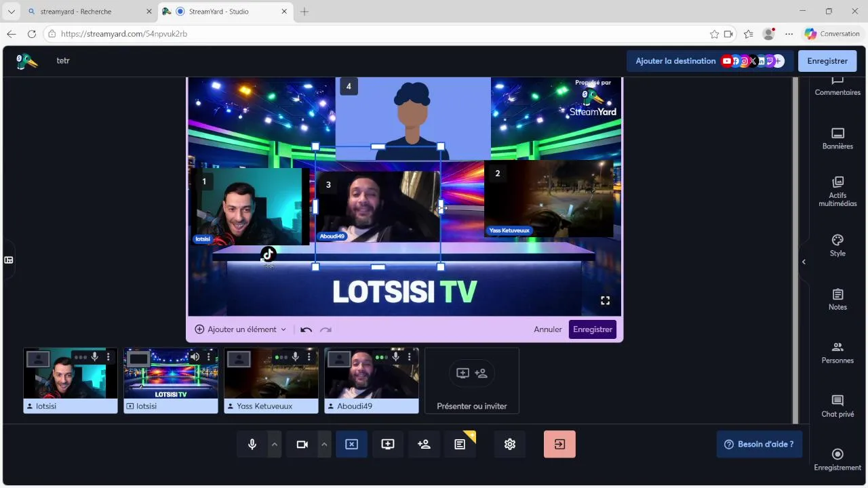868x488 pixels.
Task: Open the three-dot menu on Yass Ketuveuux tile
Action: [309, 357]
